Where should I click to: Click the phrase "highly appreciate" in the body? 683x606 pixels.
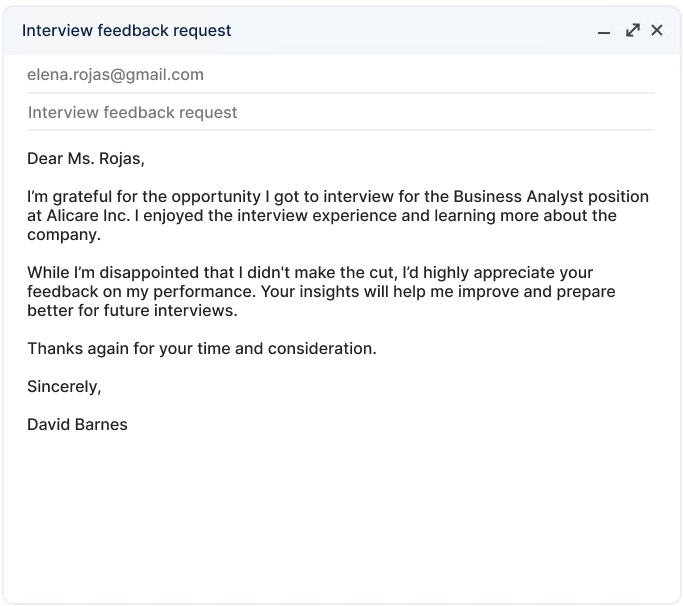[x=494, y=273]
